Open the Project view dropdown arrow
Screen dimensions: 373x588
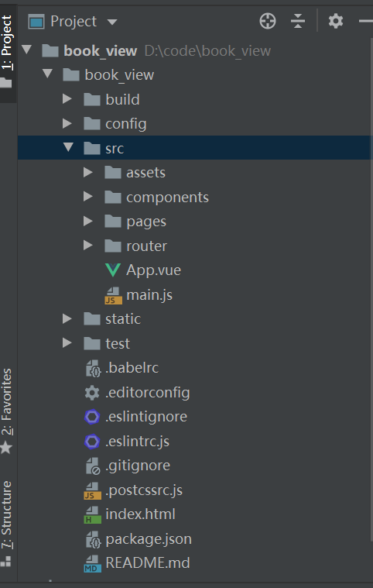click(x=111, y=22)
